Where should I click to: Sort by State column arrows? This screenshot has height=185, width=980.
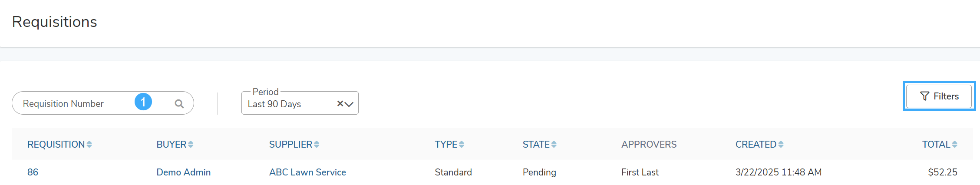[x=554, y=144]
